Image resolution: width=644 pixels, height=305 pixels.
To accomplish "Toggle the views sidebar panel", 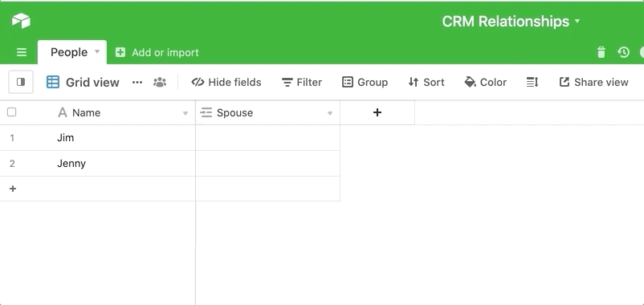I will (x=21, y=82).
